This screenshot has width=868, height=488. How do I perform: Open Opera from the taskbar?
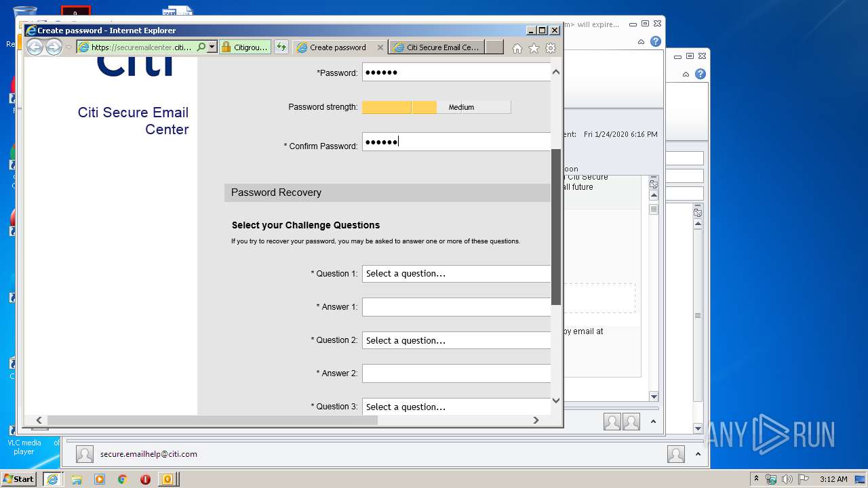(145, 479)
